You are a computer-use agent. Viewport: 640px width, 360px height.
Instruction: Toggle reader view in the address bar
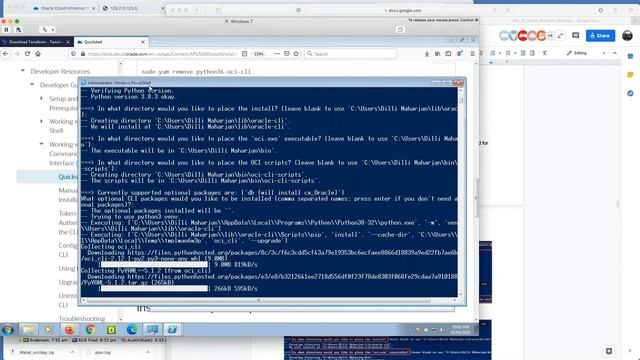[244, 53]
